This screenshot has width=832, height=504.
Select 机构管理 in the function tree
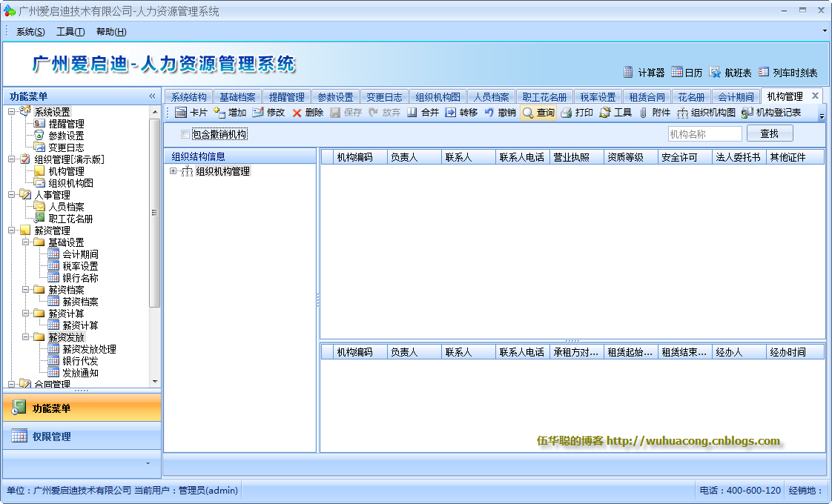click(66, 171)
